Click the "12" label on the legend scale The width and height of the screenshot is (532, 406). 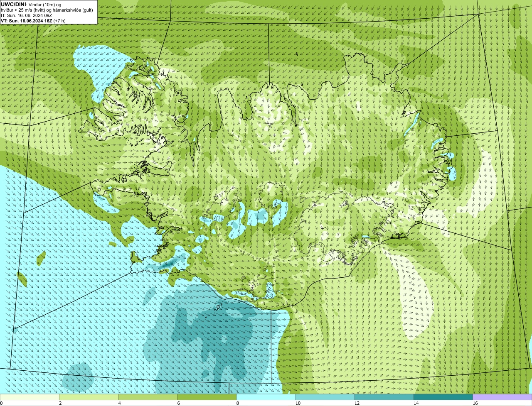357,403
